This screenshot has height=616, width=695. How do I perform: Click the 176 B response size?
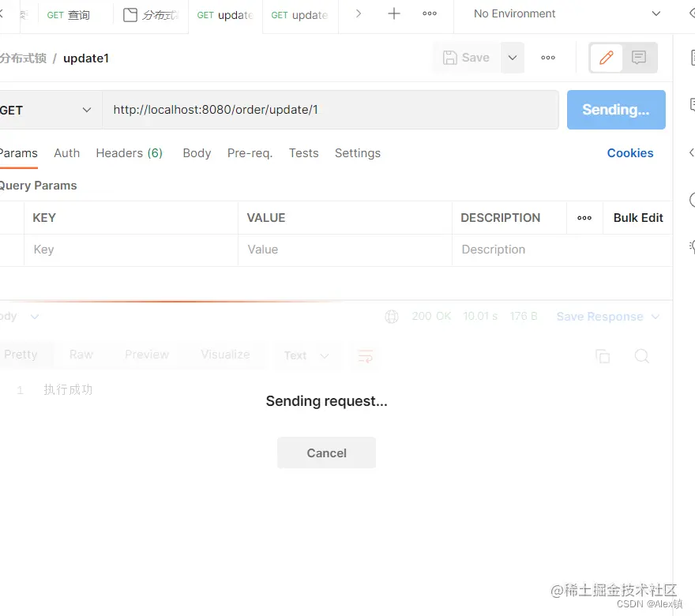pos(524,317)
